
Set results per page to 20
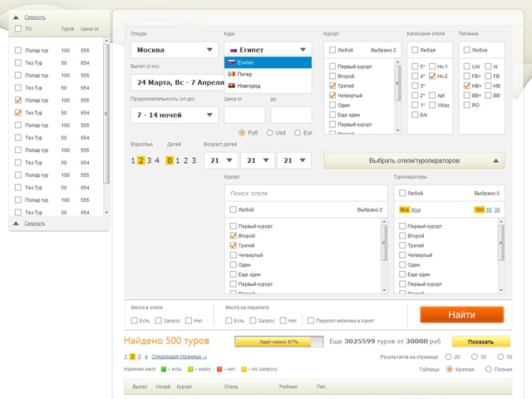pyautogui.click(x=448, y=357)
